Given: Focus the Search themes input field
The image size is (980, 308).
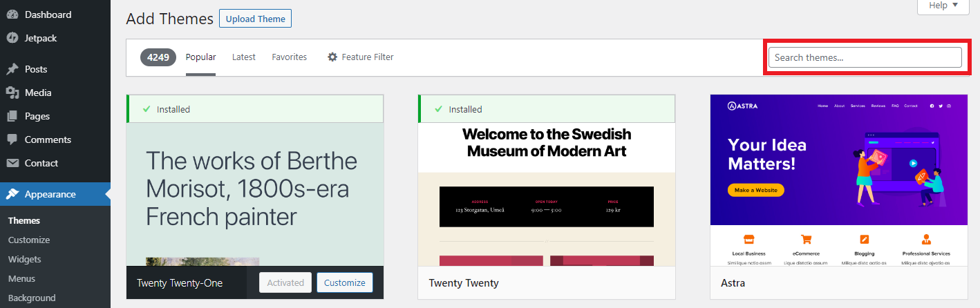Looking at the screenshot, I should pos(865,57).
